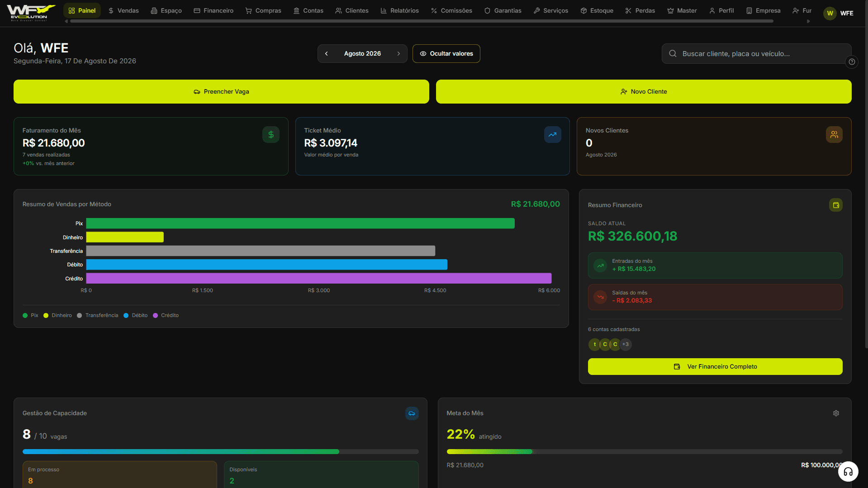Viewport: 868px width, 488px height.
Task: Toggle Crédito legend item
Action: click(166, 315)
